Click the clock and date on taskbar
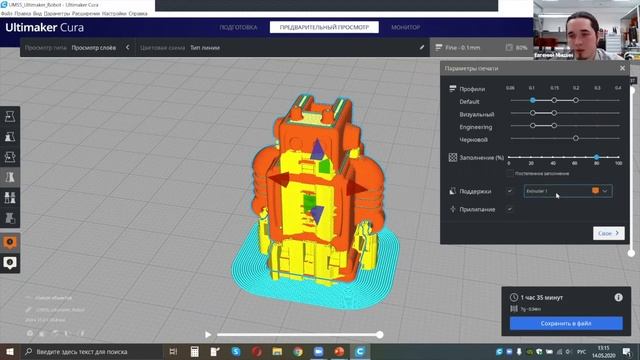Viewport: 640px width, 360px height. [x=604, y=351]
